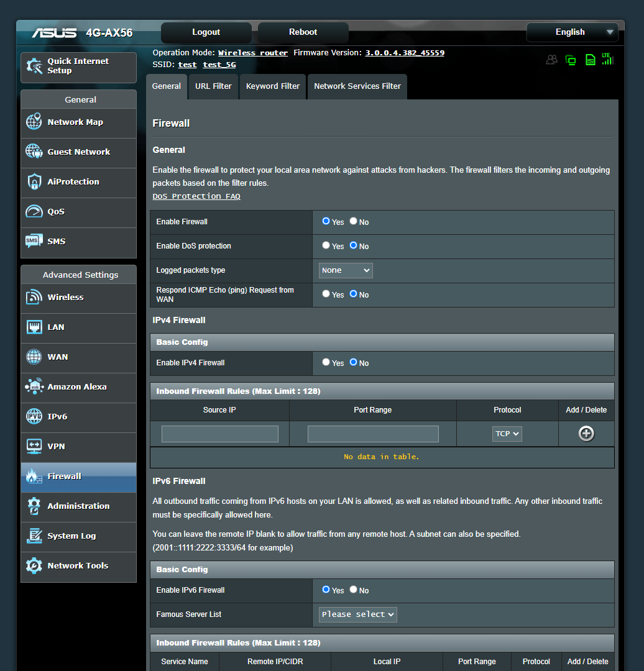Open Network Tools in sidebar menu
This screenshot has height=671, width=644.
(79, 565)
